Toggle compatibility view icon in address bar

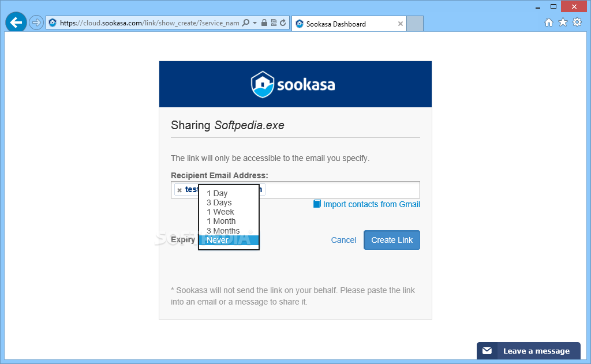(274, 22)
